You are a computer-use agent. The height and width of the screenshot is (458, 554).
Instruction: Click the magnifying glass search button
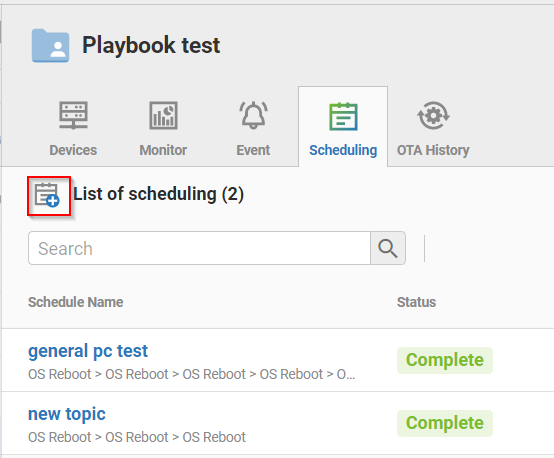(388, 248)
